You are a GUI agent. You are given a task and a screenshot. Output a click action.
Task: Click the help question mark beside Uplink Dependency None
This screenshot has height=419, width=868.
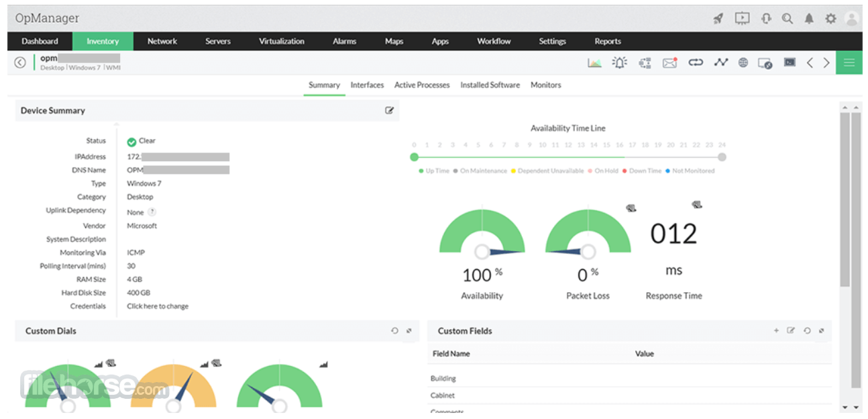(x=152, y=212)
